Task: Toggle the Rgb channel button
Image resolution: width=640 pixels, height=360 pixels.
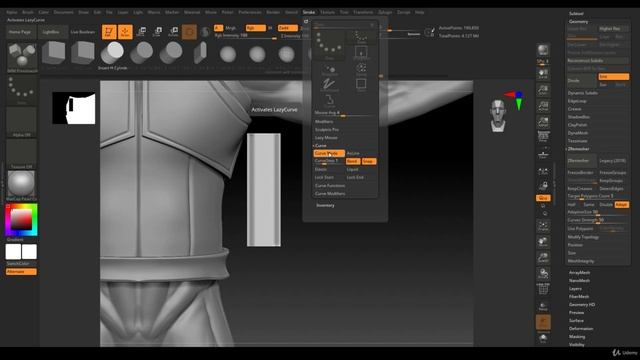Action: coord(255,28)
